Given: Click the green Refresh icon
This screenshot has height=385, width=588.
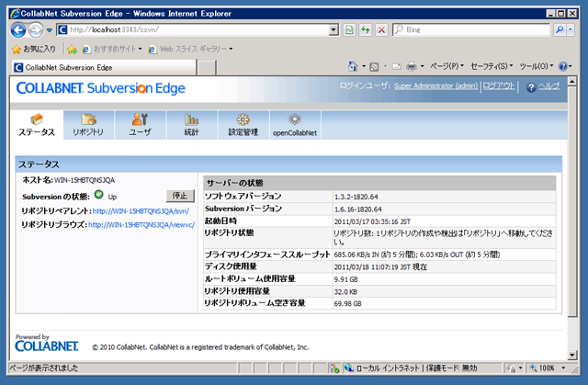Looking at the screenshot, I should pos(366,29).
